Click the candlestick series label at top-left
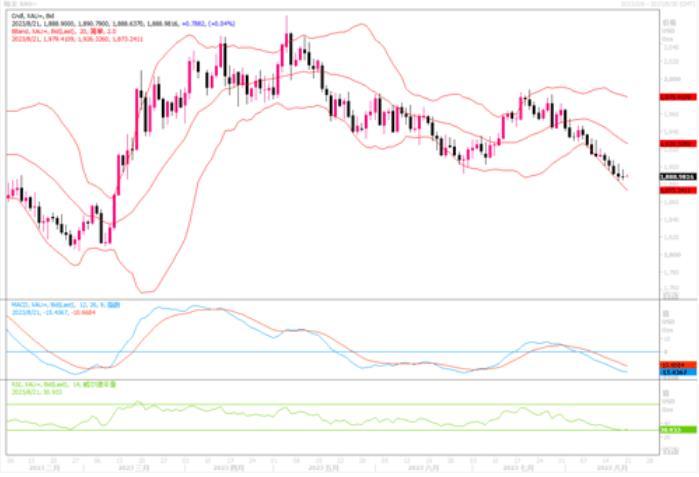This screenshot has height=477, width=699. coord(28,15)
